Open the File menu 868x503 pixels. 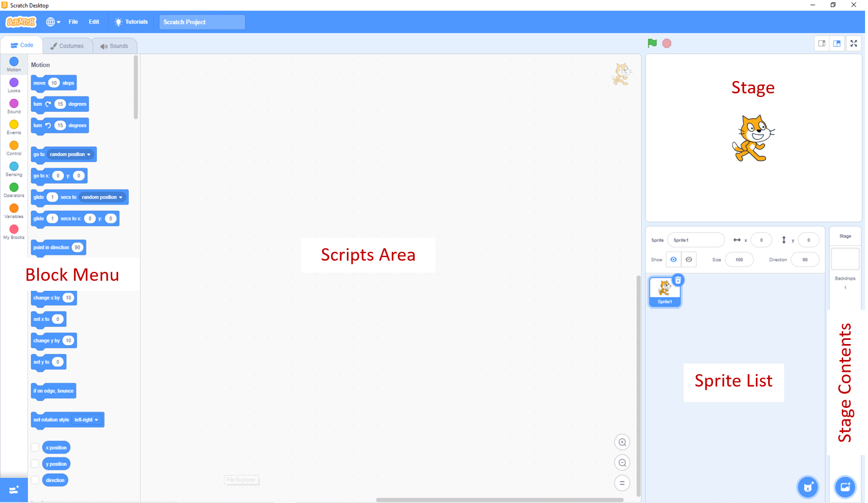pos(73,22)
